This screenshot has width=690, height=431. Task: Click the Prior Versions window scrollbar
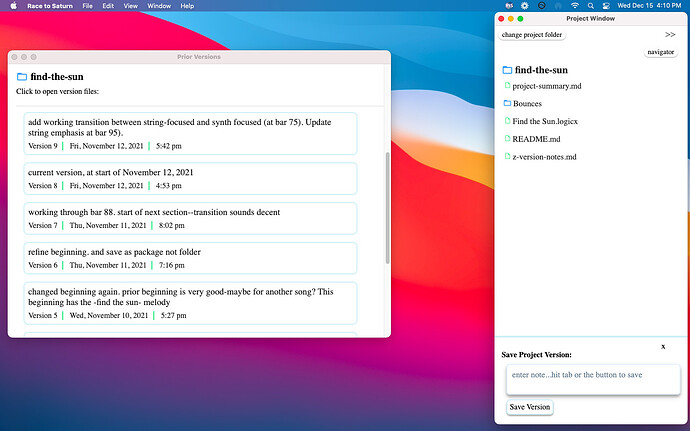[x=387, y=208]
